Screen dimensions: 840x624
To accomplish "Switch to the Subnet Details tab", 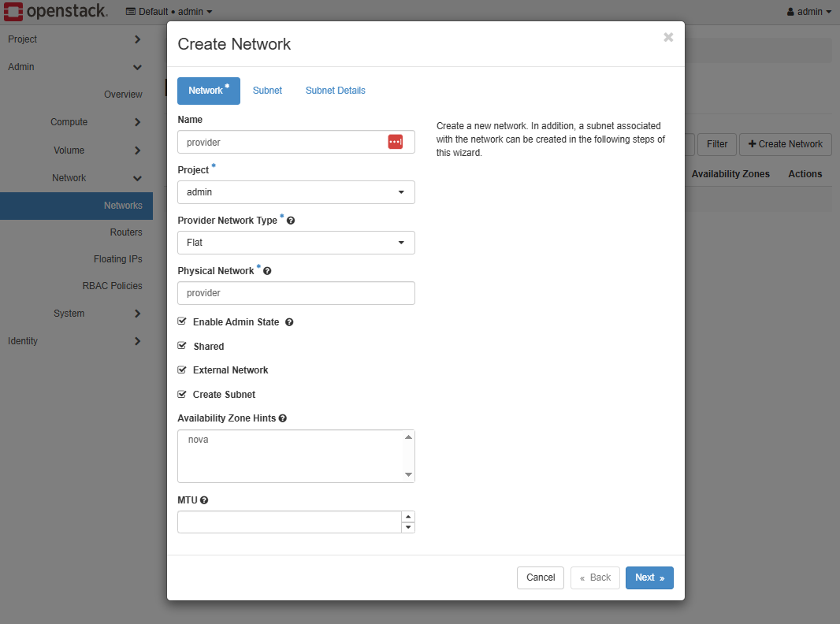I will click(x=335, y=91).
